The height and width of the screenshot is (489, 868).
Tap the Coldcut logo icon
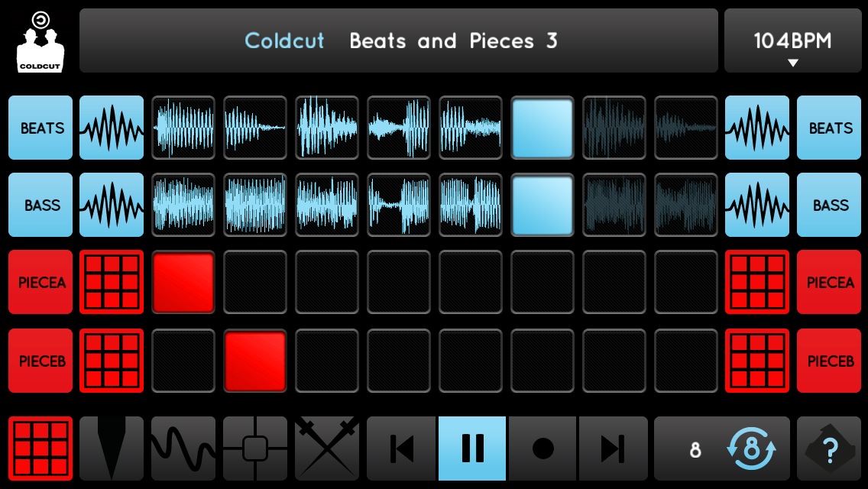40,42
